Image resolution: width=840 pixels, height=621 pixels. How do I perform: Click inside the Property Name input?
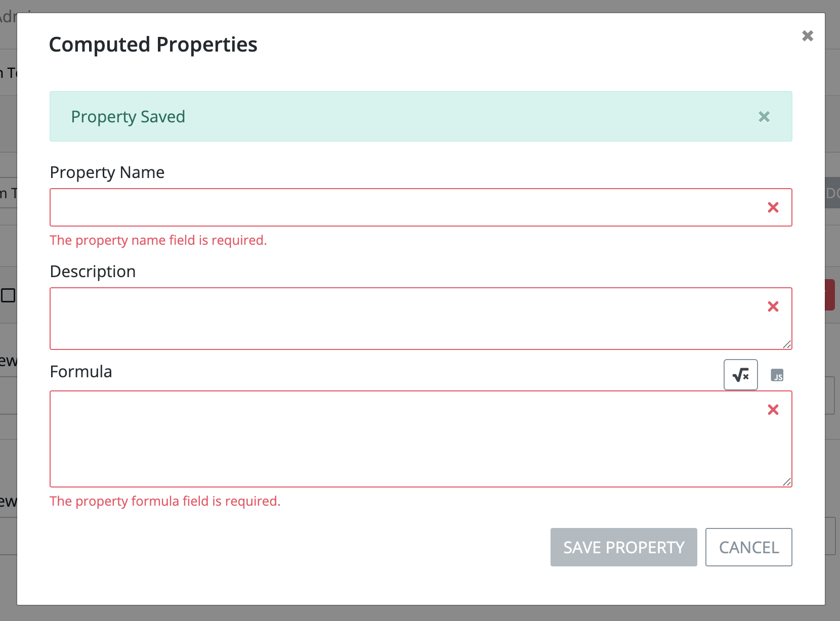(x=354, y=207)
